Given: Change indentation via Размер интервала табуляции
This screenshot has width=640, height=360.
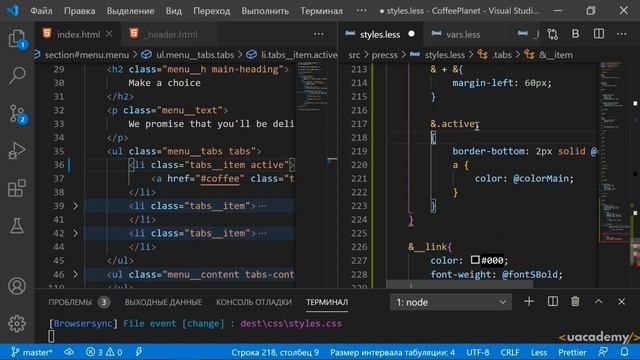Looking at the screenshot, I should [x=392, y=352].
